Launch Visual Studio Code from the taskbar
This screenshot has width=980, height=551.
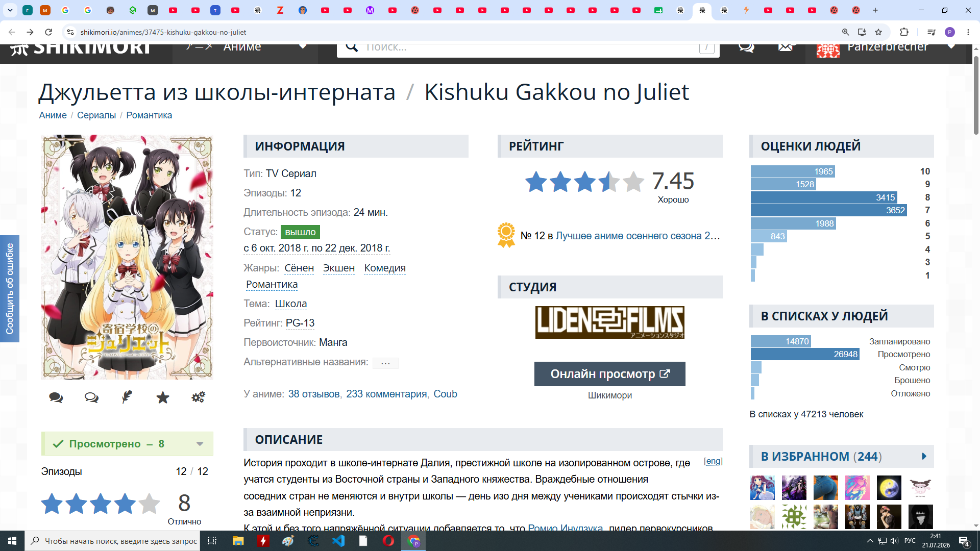click(338, 541)
